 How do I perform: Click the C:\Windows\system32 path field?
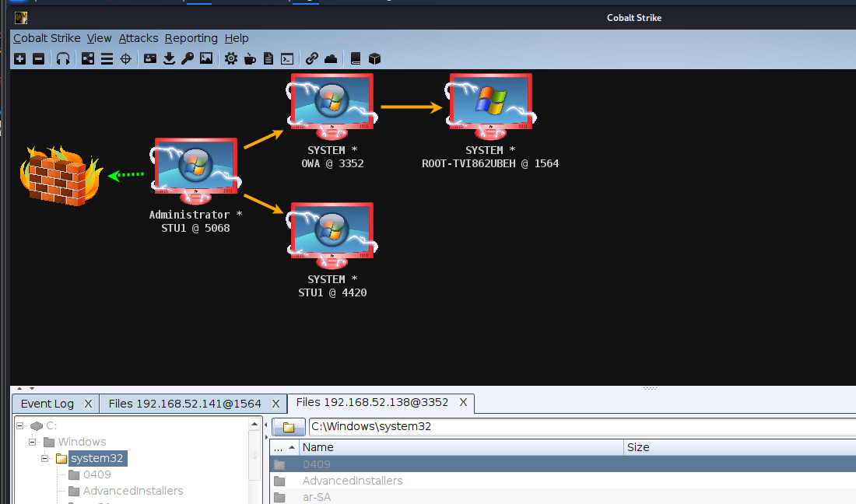pos(582,426)
